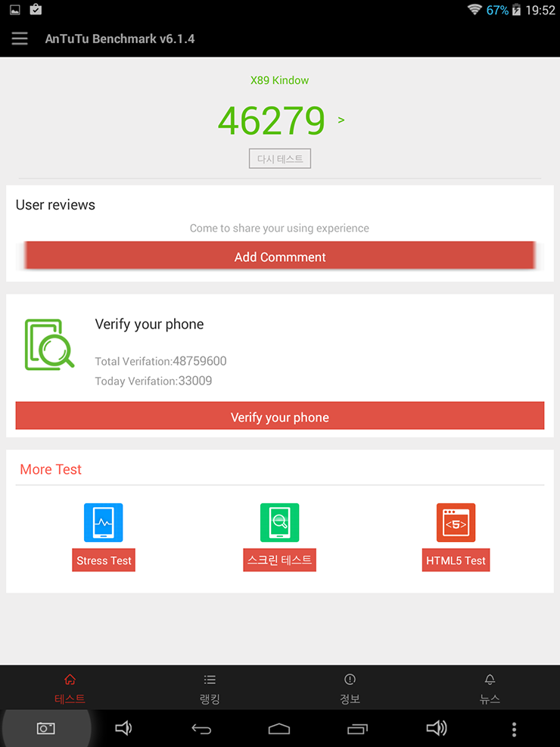Tap the green score details arrow
The height and width of the screenshot is (747, 560).
[341, 120]
